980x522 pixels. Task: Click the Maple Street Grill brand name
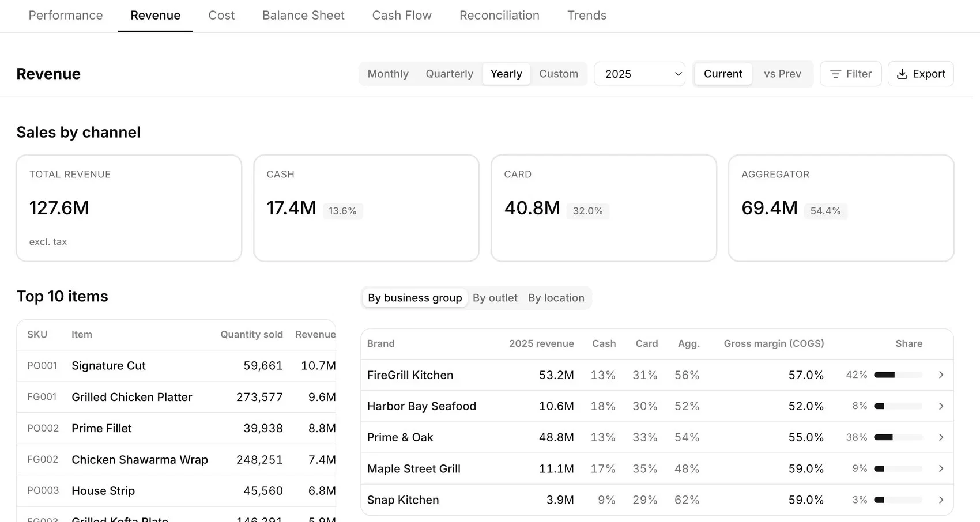pyautogui.click(x=413, y=468)
